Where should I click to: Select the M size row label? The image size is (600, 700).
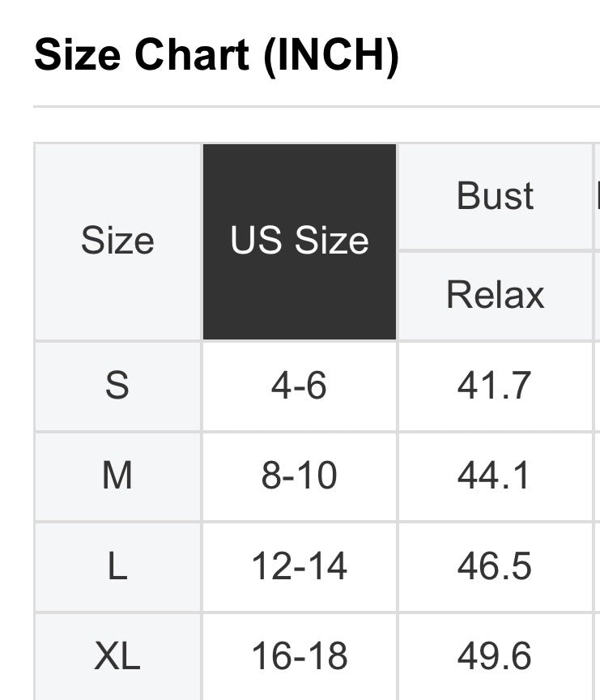[x=117, y=476]
